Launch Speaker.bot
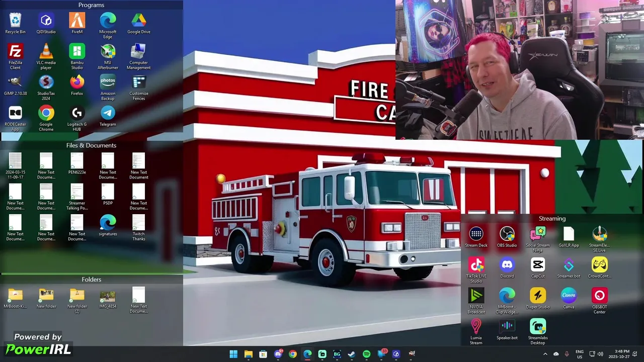The height and width of the screenshot is (362, 644). [x=507, y=329]
